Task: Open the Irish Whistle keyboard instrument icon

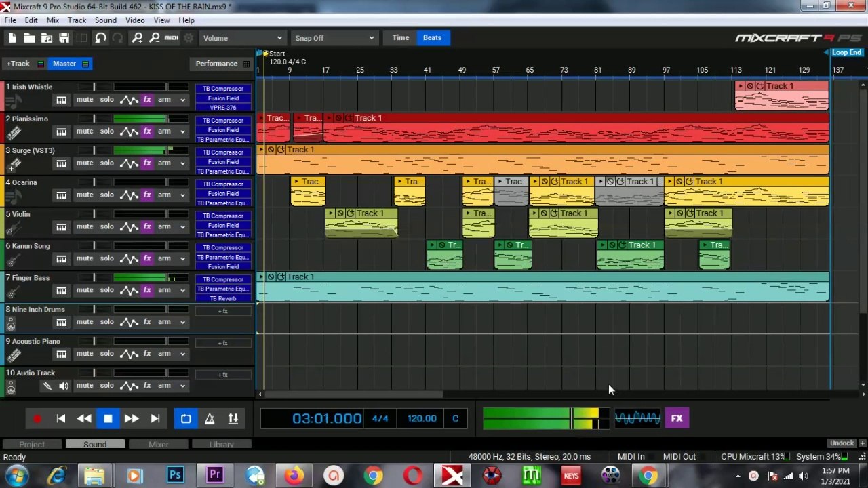Action: coord(61,100)
